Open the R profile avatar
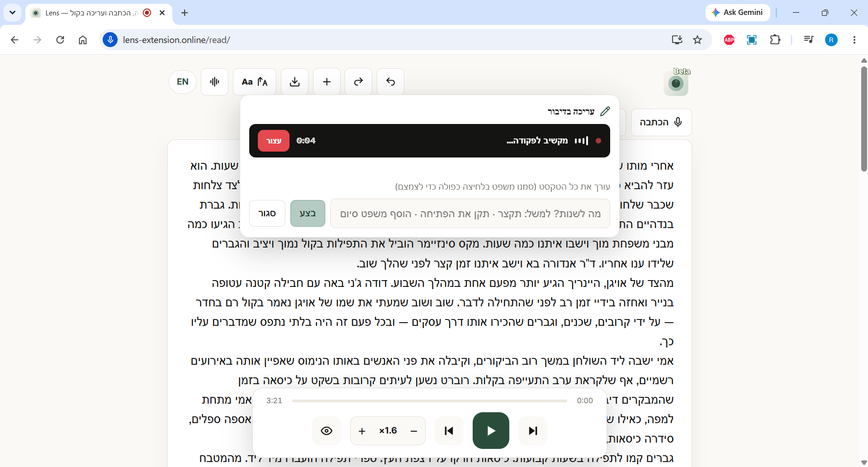 tap(831, 40)
